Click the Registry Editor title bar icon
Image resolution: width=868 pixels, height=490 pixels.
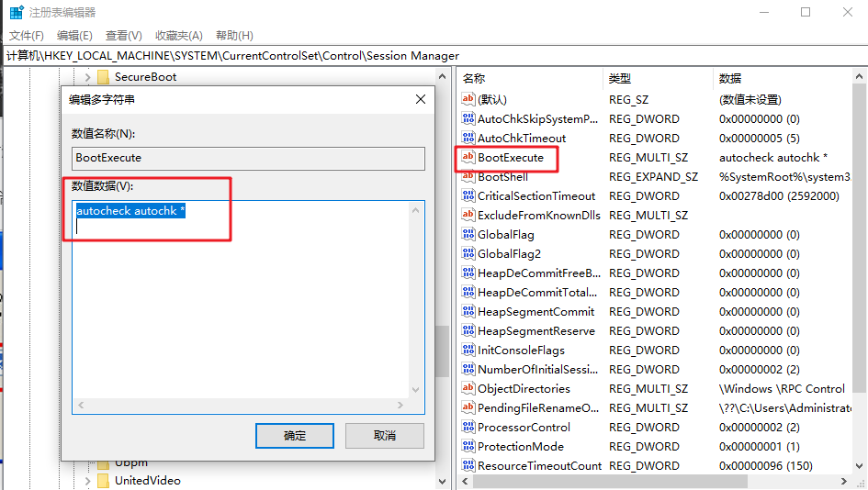pos(17,13)
